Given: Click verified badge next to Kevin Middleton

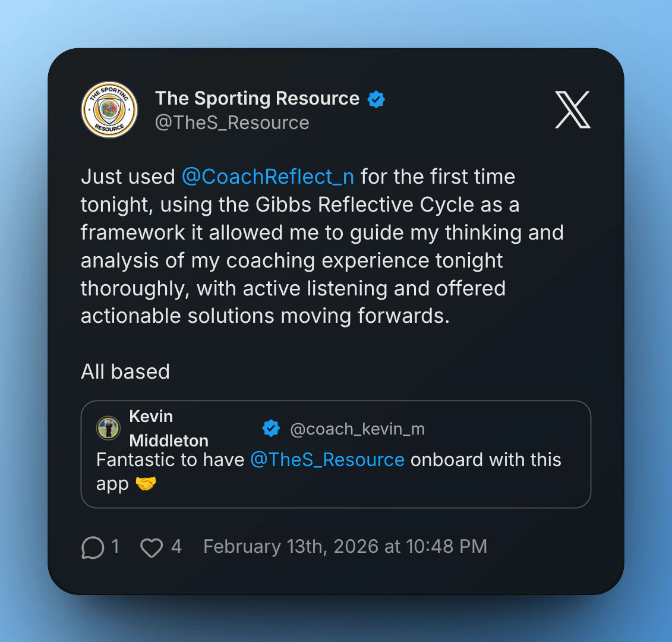Looking at the screenshot, I should [x=271, y=428].
